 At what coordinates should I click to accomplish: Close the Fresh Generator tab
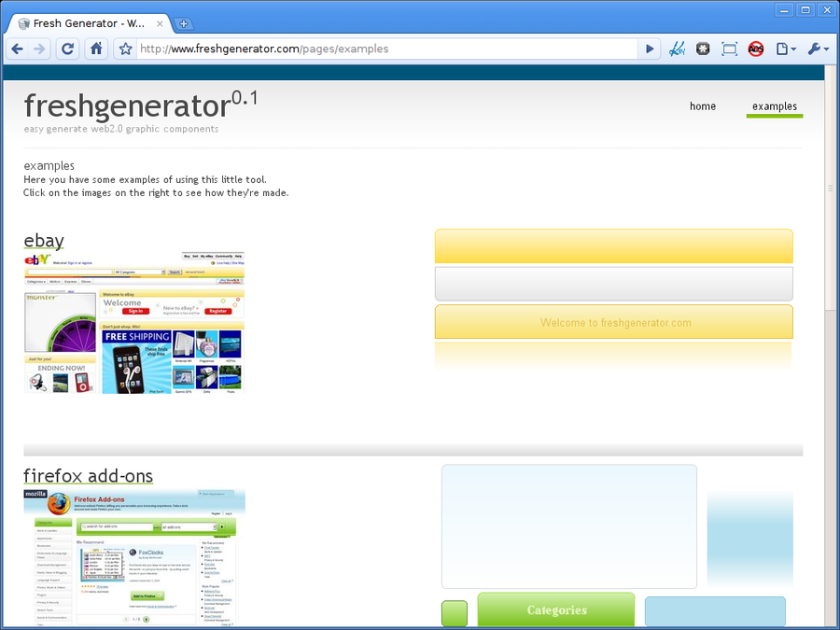pos(160,23)
